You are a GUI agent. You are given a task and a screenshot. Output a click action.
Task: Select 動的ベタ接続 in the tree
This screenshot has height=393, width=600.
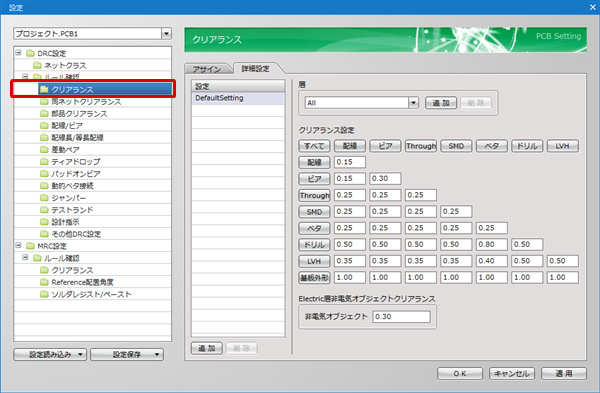click(72, 186)
